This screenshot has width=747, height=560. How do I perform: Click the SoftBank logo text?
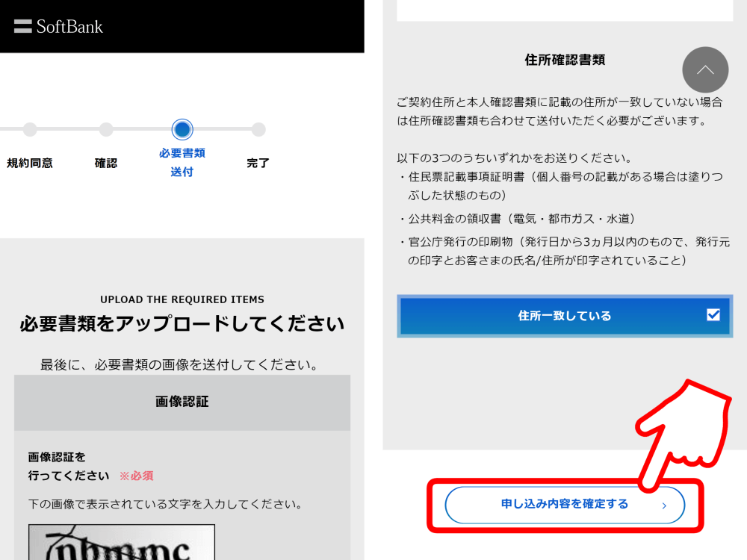click(69, 27)
